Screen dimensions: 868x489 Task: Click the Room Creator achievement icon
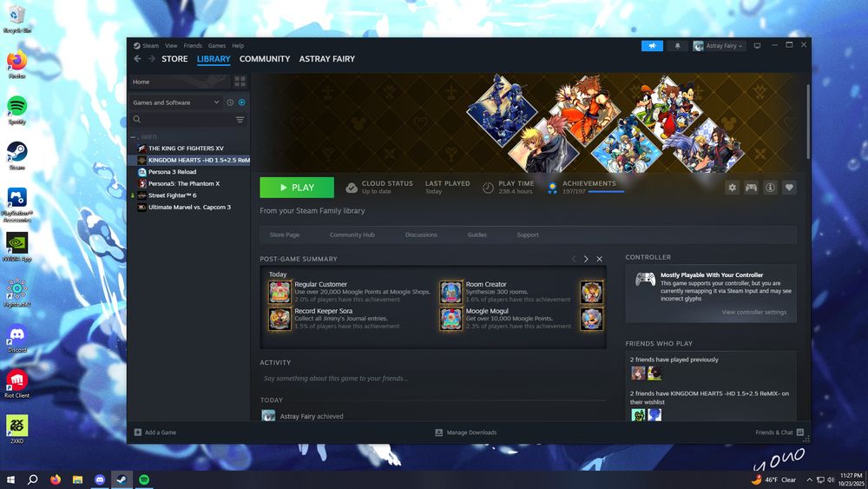[x=451, y=292]
